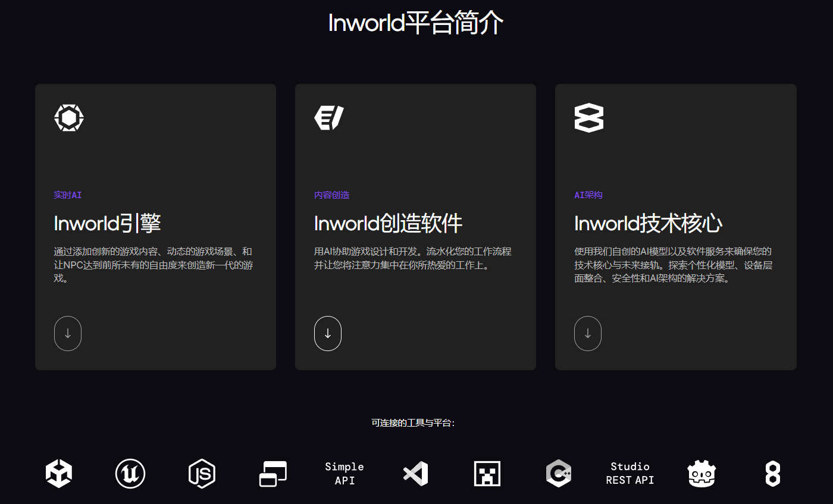Click the multi-window platform icon

273,474
